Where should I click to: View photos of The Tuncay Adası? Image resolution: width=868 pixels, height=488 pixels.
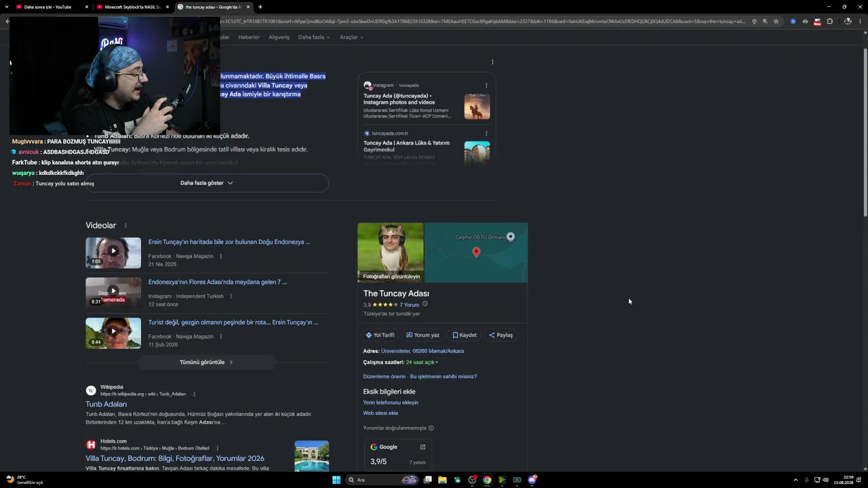point(391,253)
